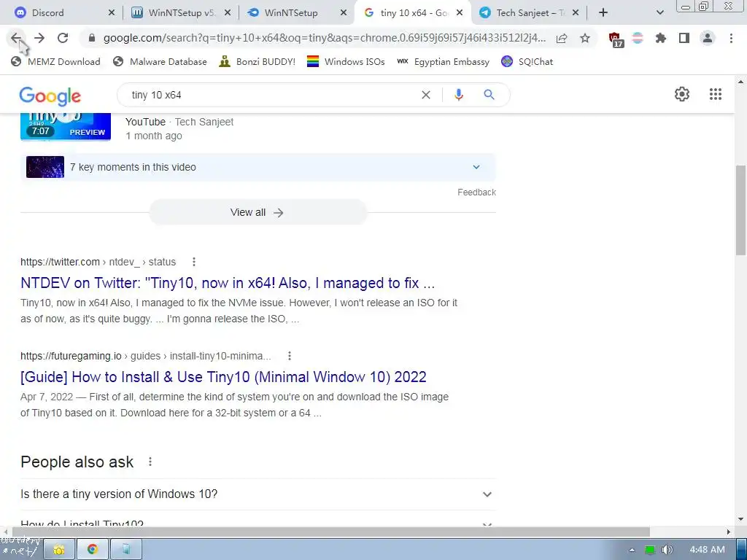Show hidden system tray icons

pos(632,550)
